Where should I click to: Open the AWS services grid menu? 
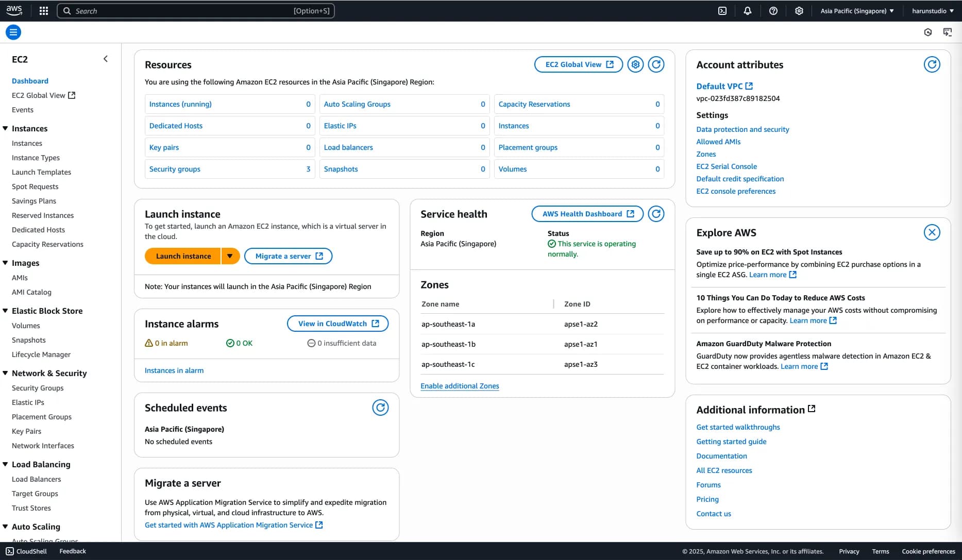click(44, 11)
